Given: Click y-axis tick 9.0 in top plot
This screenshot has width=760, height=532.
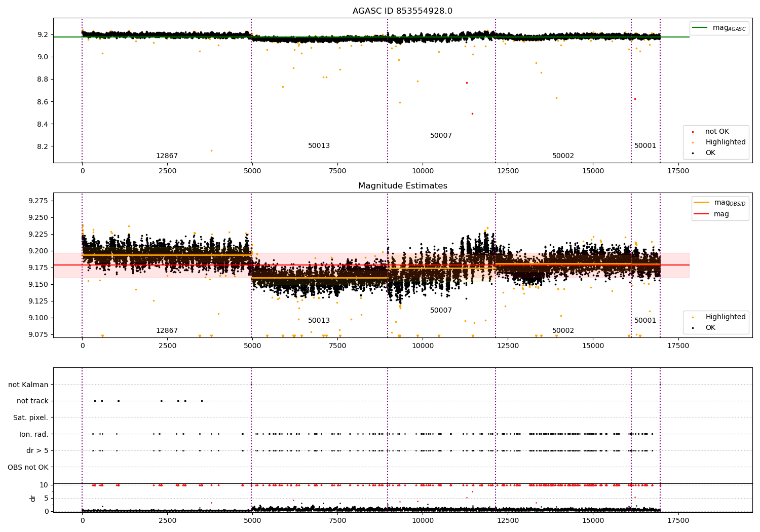Looking at the screenshot, I should tap(42, 57).
